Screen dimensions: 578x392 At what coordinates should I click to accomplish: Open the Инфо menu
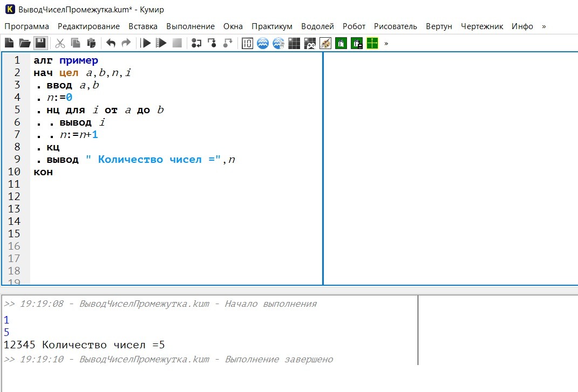[x=522, y=26]
